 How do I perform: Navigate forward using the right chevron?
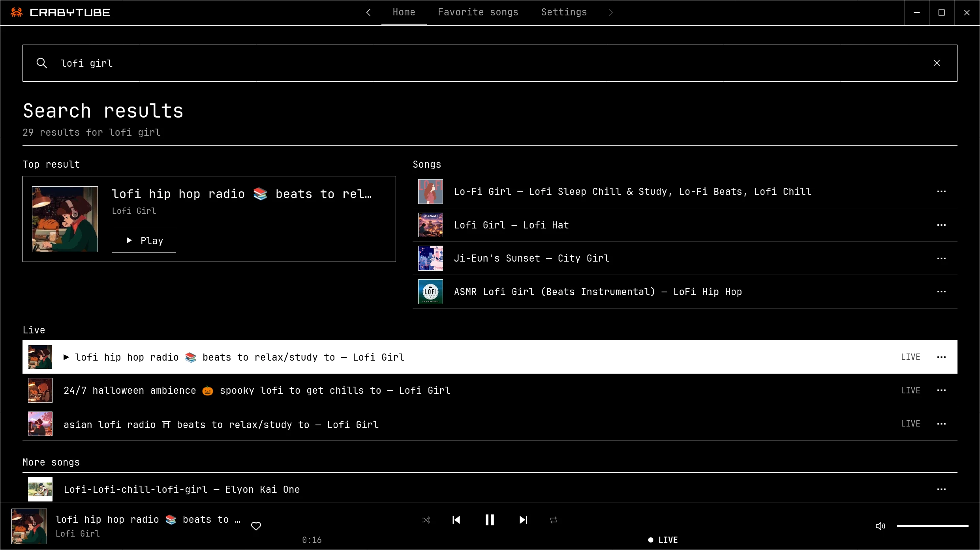(611, 13)
